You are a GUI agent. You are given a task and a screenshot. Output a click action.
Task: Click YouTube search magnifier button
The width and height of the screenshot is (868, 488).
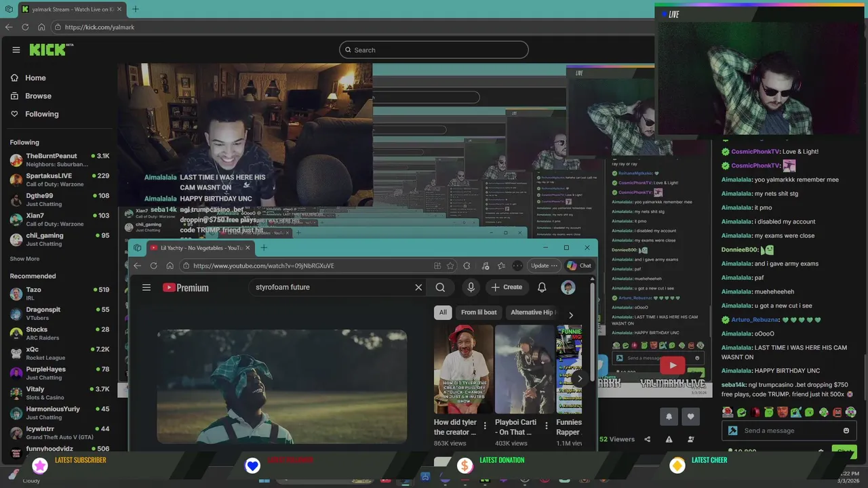point(440,287)
